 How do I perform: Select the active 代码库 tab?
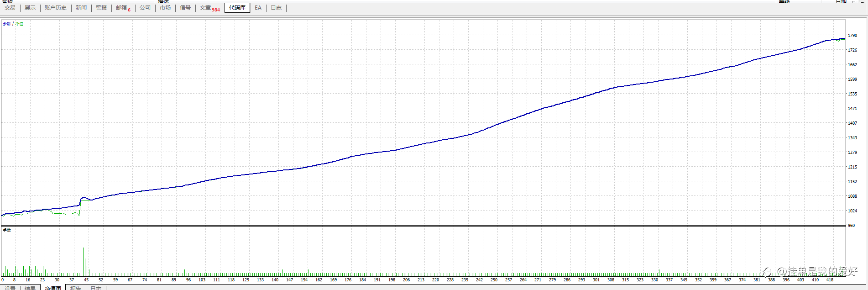237,8
